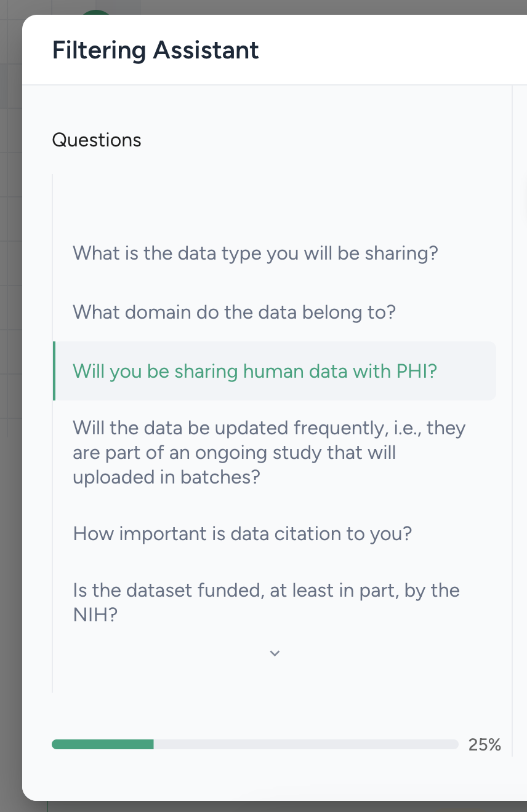Go to the data updated frequently question
Screen dimensions: 527x812
tap(275, 452)
